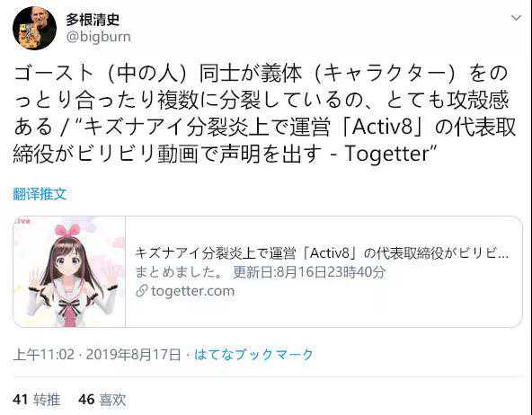
Task: Open the tweet options chevron menu
Action: (516, 18)
